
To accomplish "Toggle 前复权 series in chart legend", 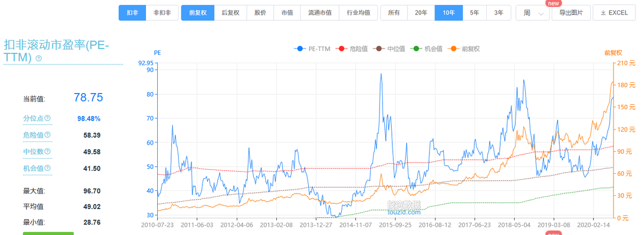I will coord(464,48).
